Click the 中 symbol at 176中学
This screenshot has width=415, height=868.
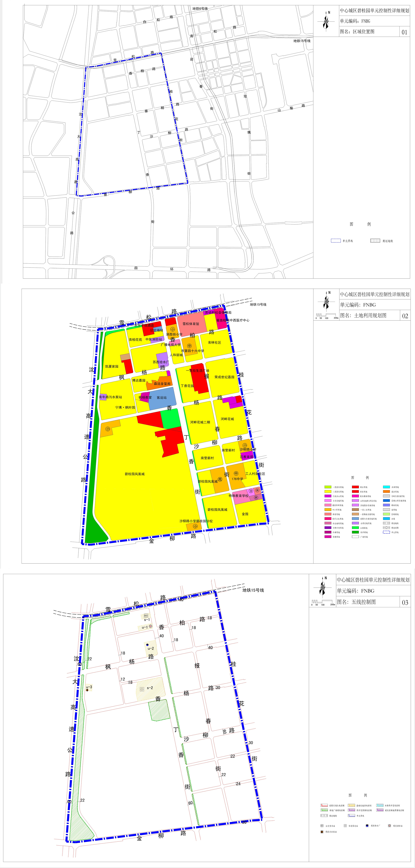[x=236, y=473]
